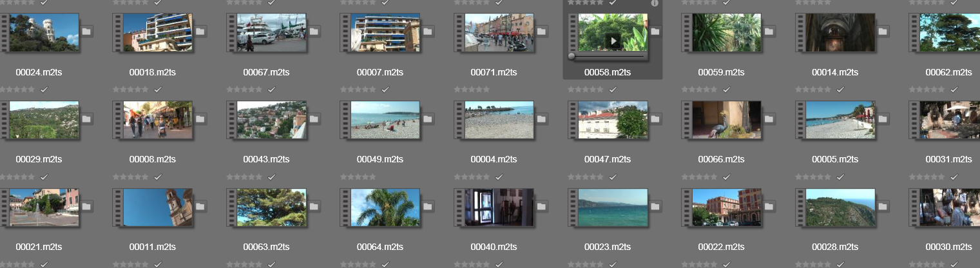Click the folder icon beside 00047.m2ts thumbnail
980x268 pixels.
(x=655, y=119)
